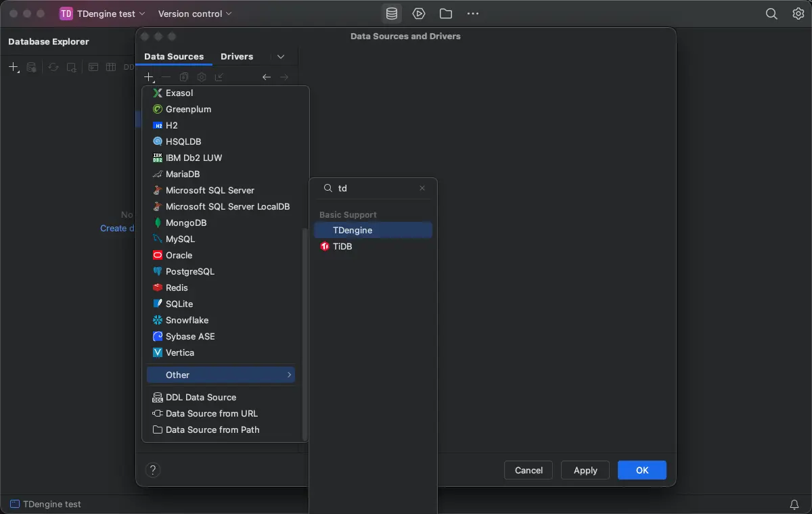Image resolution: width=812 pixels, height=514 pixels.
Task: Click the Apply button
Action: [585, 470]
